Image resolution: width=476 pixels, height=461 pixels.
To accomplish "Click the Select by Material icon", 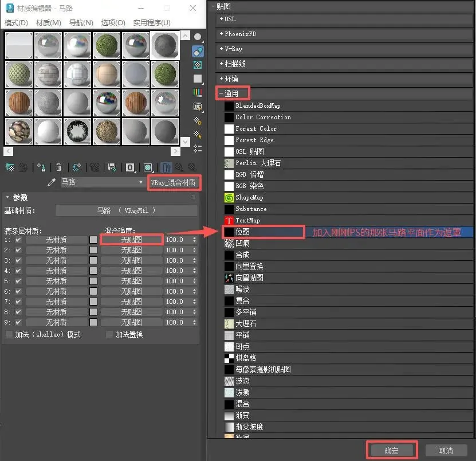I will [198, 134].
